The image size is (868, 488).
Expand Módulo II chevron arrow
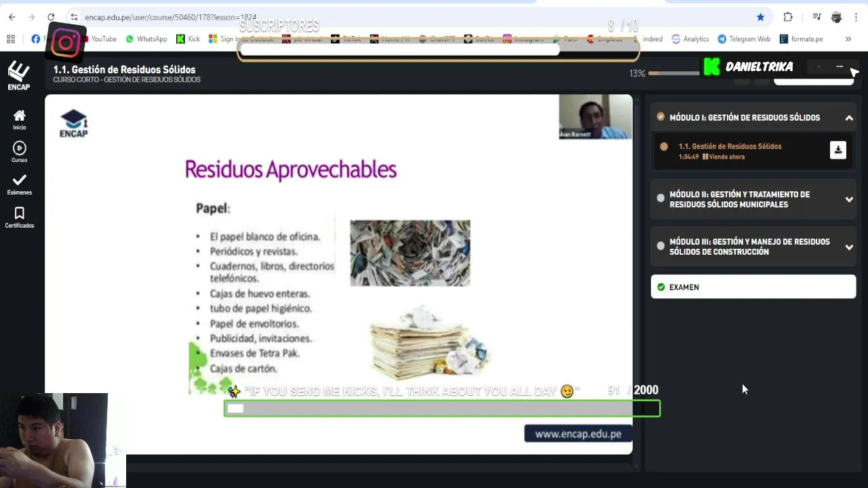point(848,199)
